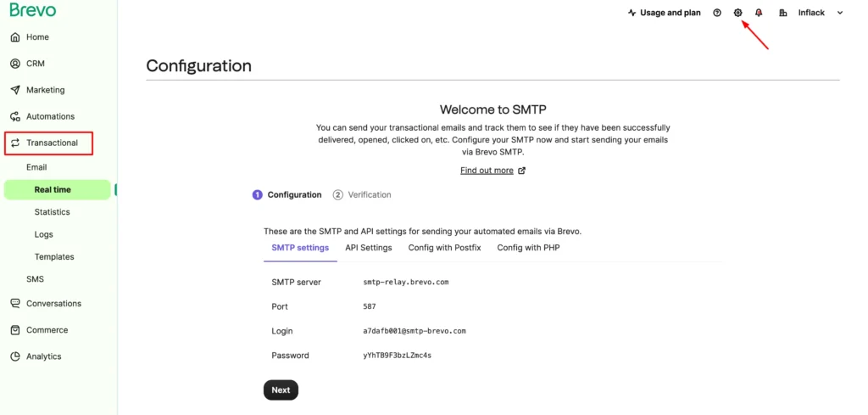Click the Conversations chat bubble icon
868x415 pixels.
click(x=15, y=304)
